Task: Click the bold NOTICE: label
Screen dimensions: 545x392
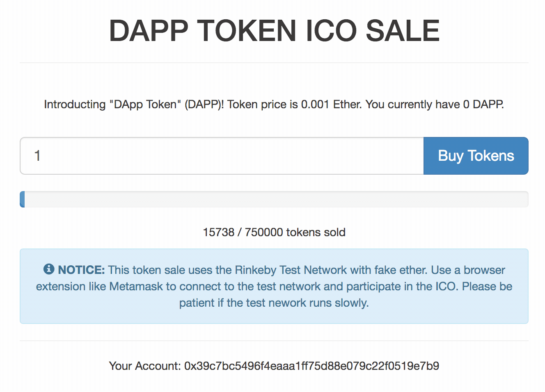Action: point(81,270)
